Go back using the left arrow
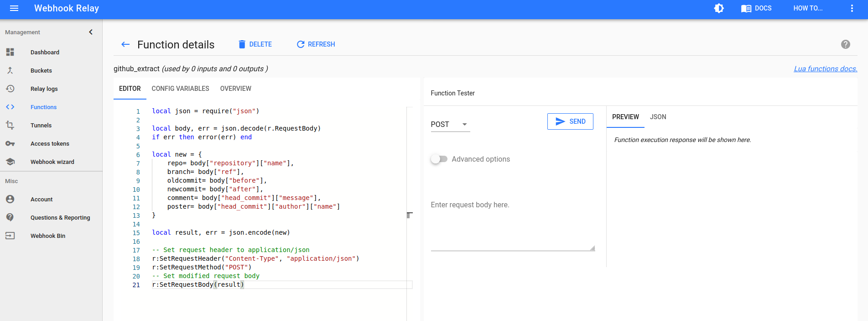Screen dimensions: 868x321 pyautogui.click(x=125, y=44)
